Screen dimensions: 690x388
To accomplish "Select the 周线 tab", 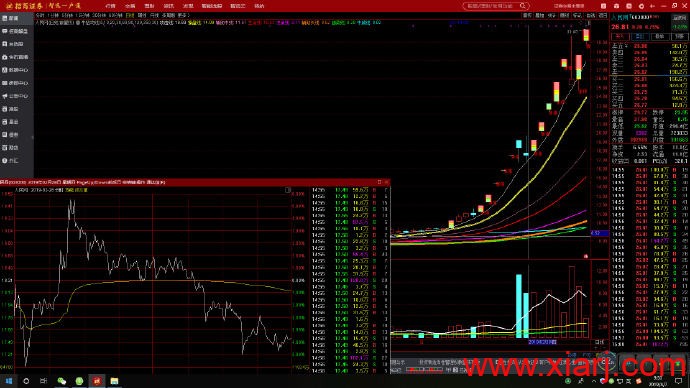I will coord(142,15).
